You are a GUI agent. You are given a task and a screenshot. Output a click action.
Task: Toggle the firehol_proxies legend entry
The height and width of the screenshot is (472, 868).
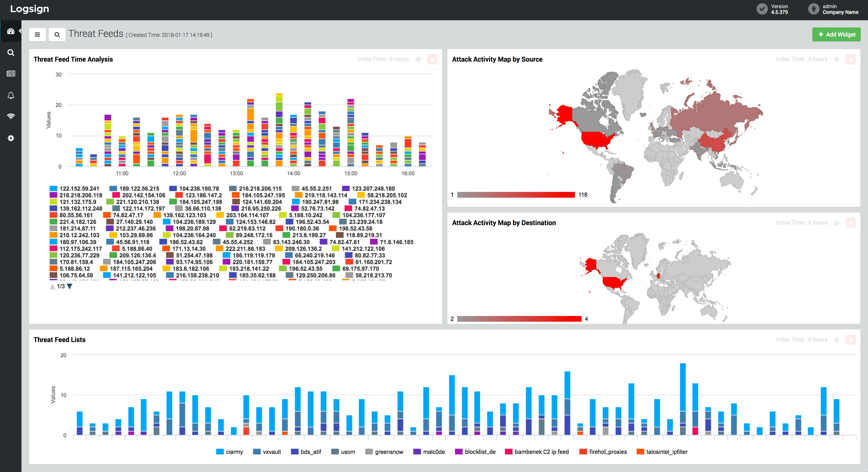(603, 452)
